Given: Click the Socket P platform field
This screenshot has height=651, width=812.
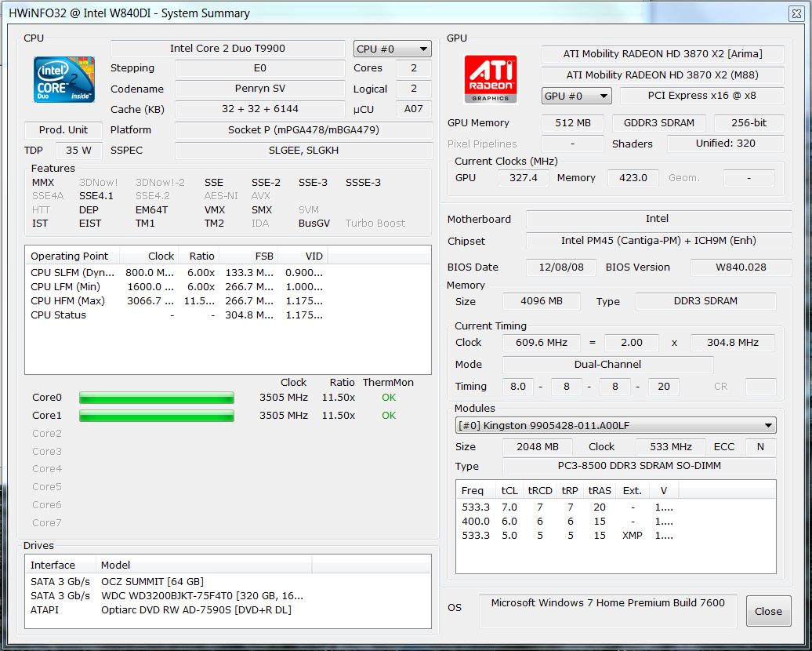Looking at the screenshot, I should (x=304, y=130).
